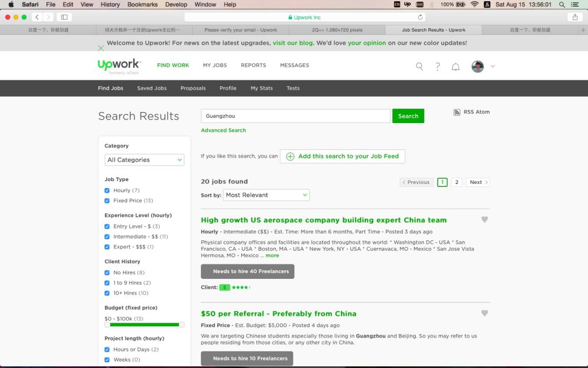Toggle the Safari sidebar
Screen dimensions: 588x368
click(64, 17)
